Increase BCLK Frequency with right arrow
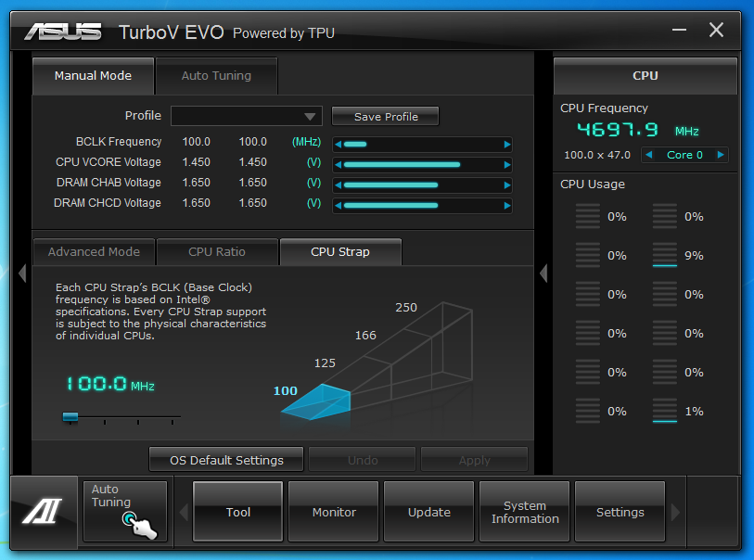754x560 pixels. pyautogui.click(x=506, y=145)
